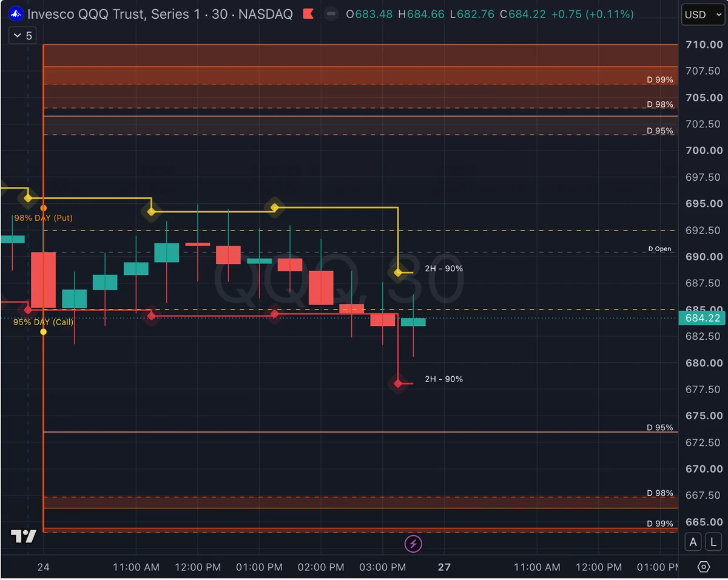Expand the collapsed indicators legend showing 5
The height and width of the screenshot is (580, 728).
[23, 36]
